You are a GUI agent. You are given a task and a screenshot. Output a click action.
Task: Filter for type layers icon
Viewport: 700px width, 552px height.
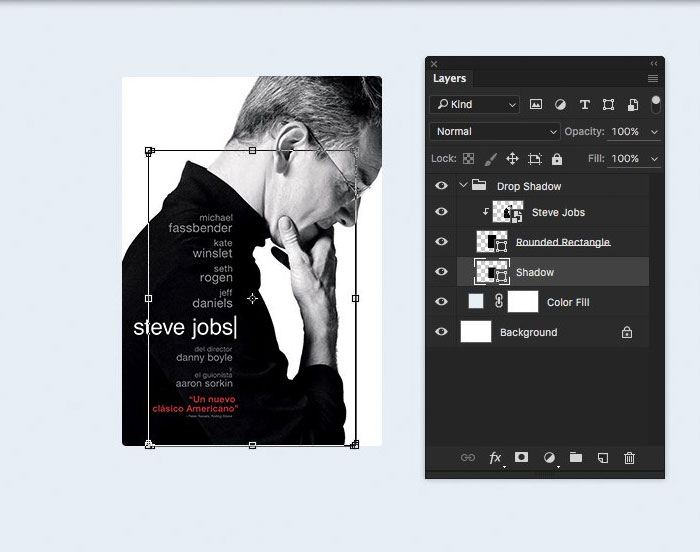pyautogui.click(x=584, y=105)
